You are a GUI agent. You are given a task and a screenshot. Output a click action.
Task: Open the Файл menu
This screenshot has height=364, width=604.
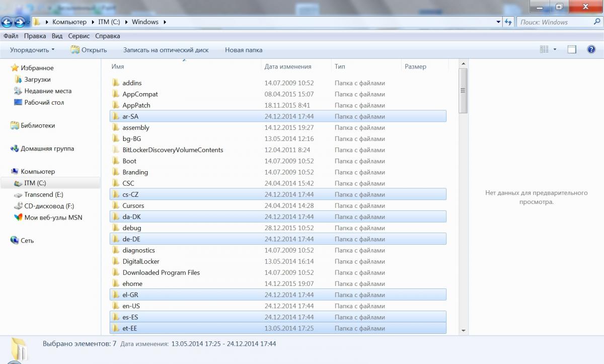point(11,36)
